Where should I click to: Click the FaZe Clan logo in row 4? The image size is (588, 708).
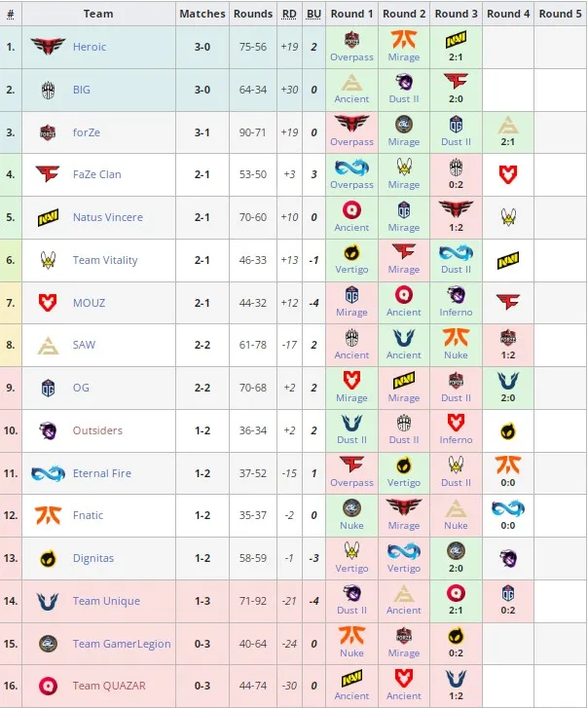48,174
